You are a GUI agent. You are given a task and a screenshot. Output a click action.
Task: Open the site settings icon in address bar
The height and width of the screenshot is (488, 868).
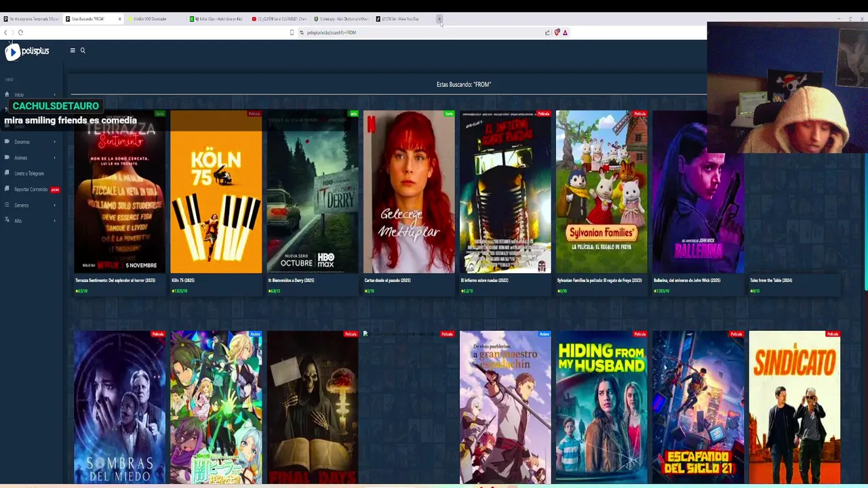(x=302, y=33)
